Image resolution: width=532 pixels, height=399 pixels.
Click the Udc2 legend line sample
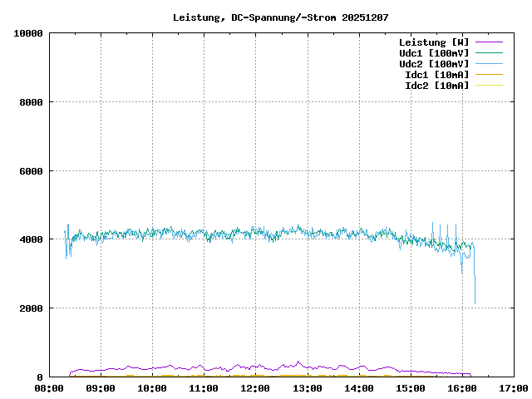point(488,63)
